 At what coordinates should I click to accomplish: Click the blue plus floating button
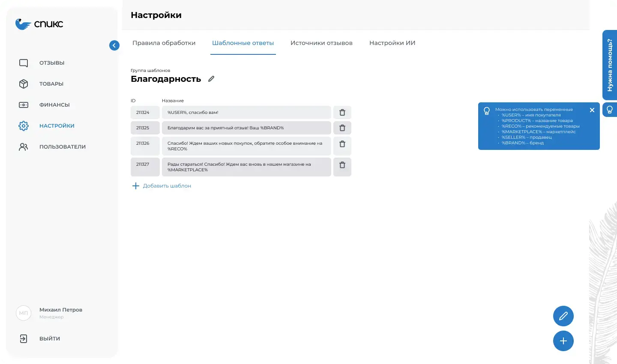click(563, 341)
